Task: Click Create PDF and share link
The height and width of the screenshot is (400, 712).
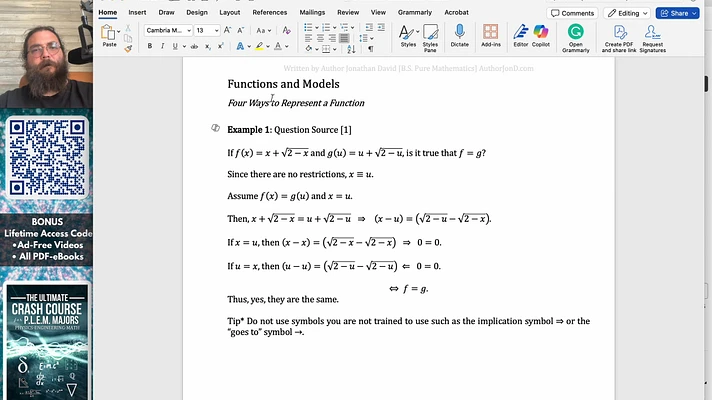Action: [x=619, y=38]
